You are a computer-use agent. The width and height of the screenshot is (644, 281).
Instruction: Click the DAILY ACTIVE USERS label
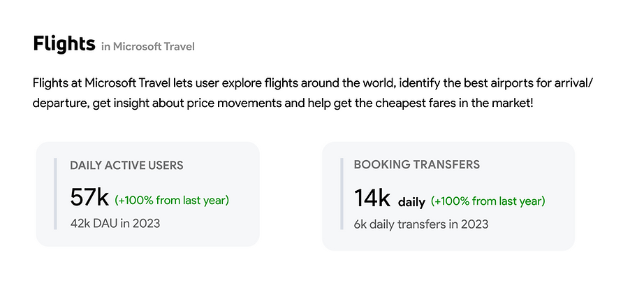click(126, 165)
